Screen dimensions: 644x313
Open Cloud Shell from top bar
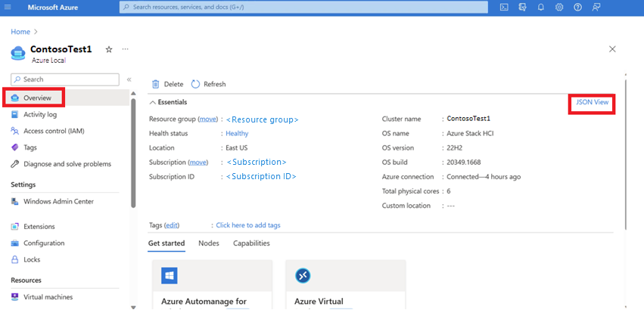tap(504, 7)
